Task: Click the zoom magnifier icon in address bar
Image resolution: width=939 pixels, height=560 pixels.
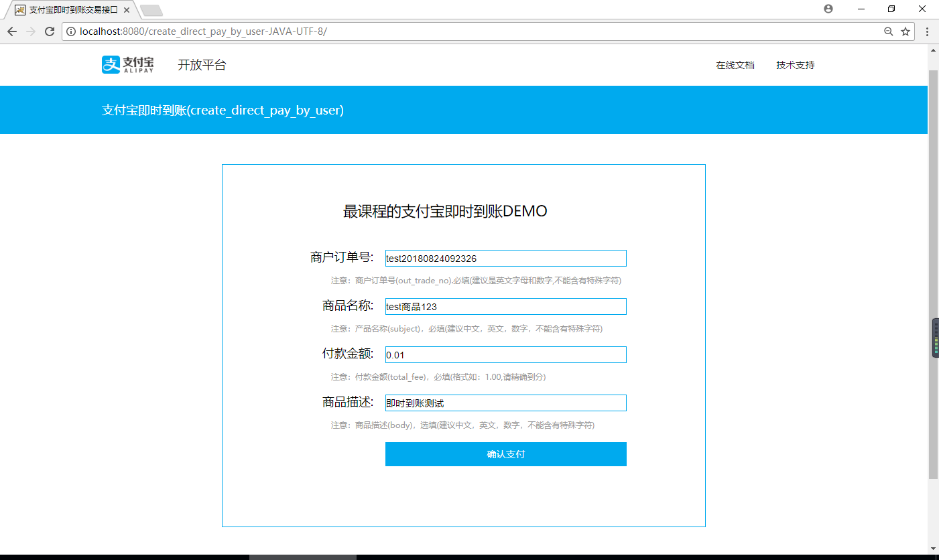Action: pyautogui.click(x=889, y=31)
